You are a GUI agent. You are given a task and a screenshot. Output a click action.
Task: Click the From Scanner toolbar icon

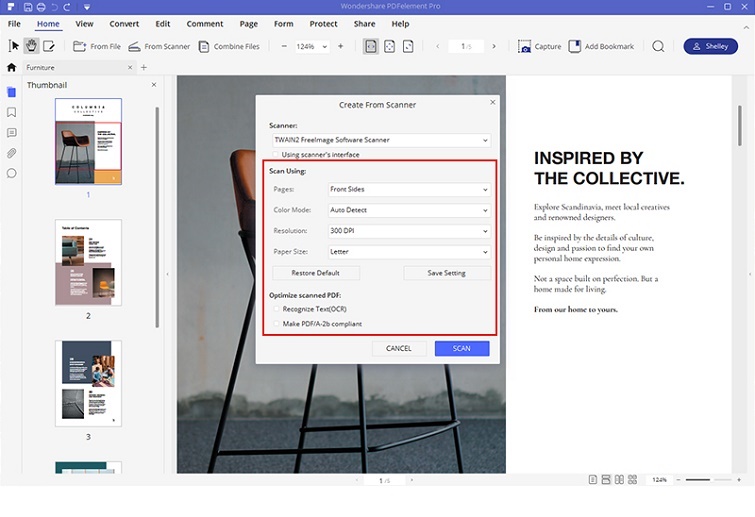pos(134,46)
